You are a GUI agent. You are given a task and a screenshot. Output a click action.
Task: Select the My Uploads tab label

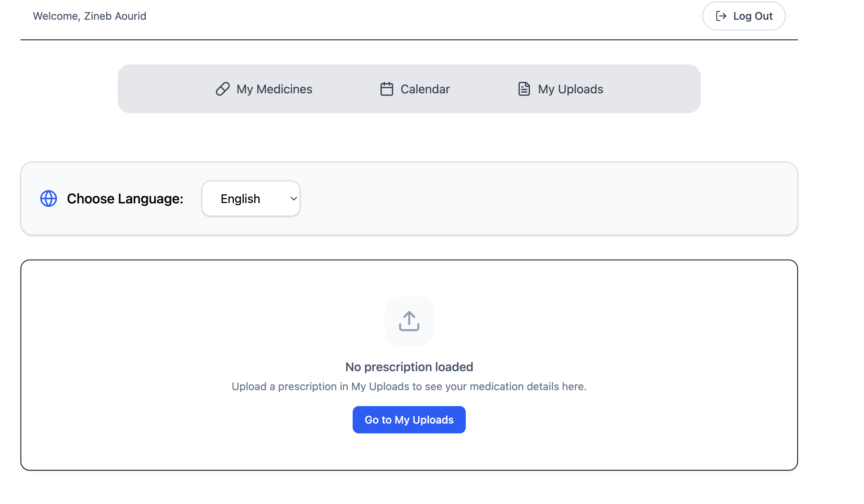570,89
